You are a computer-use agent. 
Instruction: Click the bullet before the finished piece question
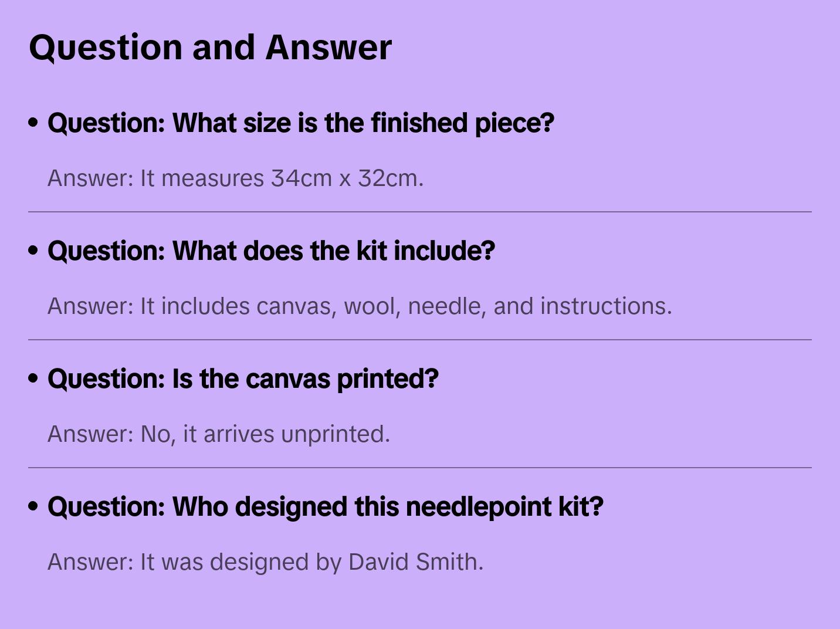[x=33, y=123]
